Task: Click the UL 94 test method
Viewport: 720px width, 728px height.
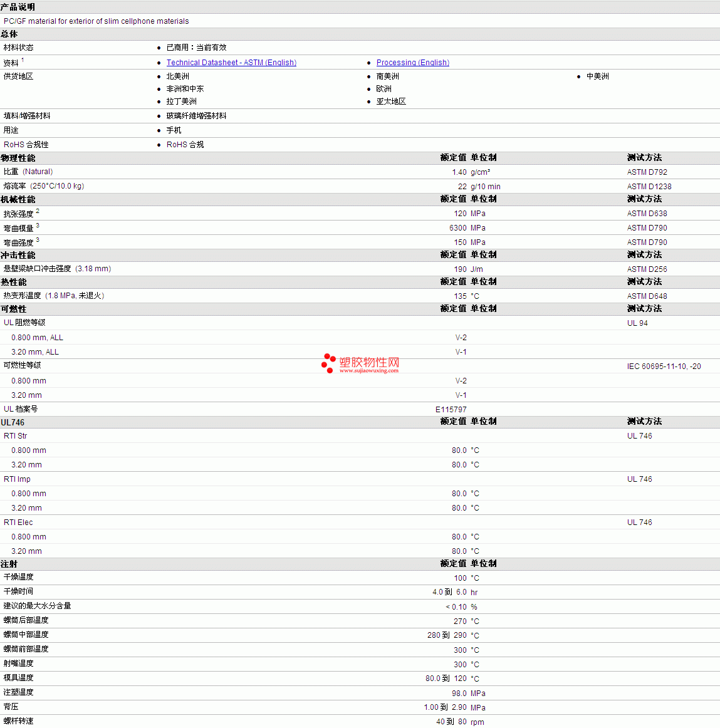Action: [x=637, y=323]
